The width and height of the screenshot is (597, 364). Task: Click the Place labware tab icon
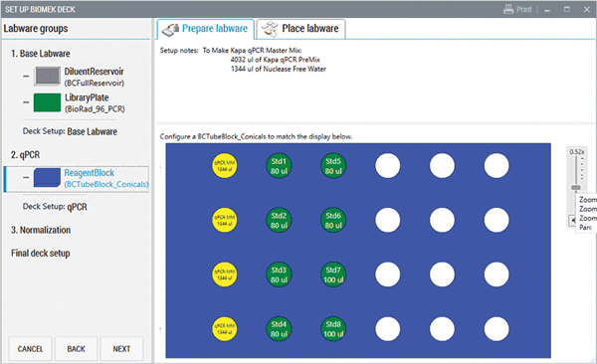click(x=270, y=29)
